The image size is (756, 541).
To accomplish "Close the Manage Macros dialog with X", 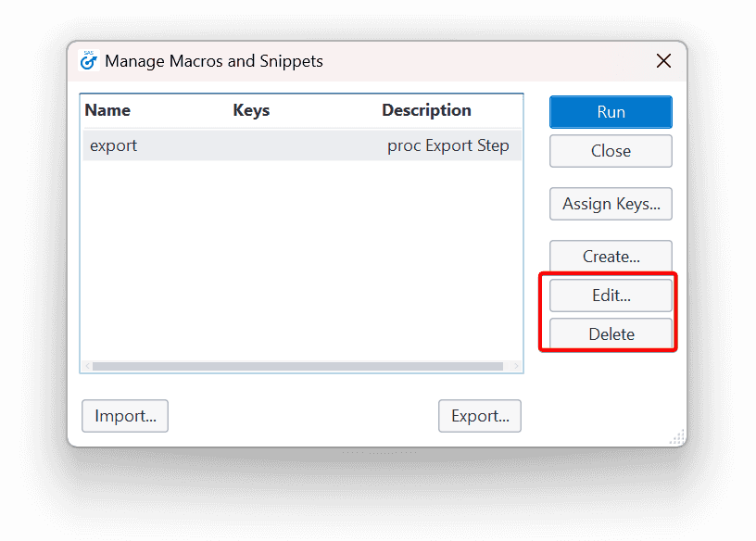I will [664, 60].
